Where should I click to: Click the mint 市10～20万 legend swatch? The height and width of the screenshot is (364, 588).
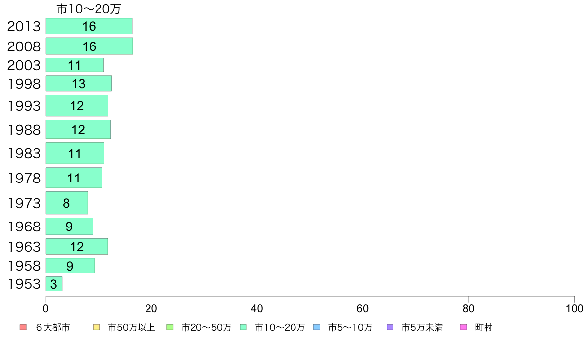coord(244,327)
